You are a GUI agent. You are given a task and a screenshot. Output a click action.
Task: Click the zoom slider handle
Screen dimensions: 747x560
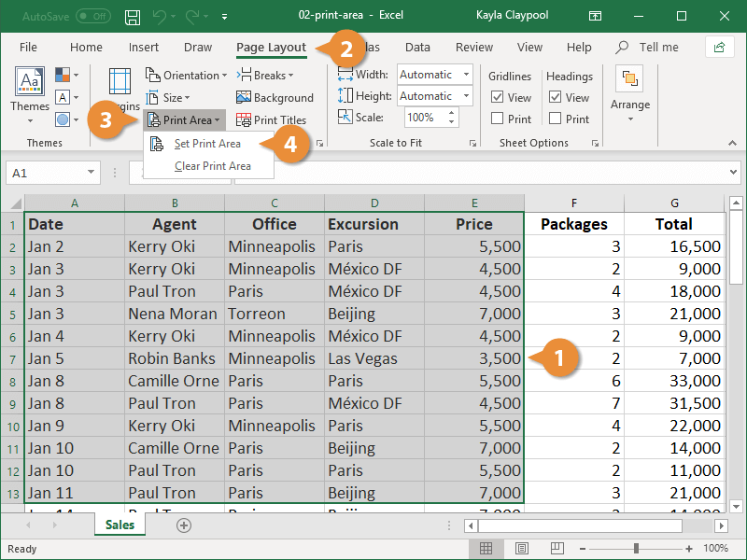point(636,549)
